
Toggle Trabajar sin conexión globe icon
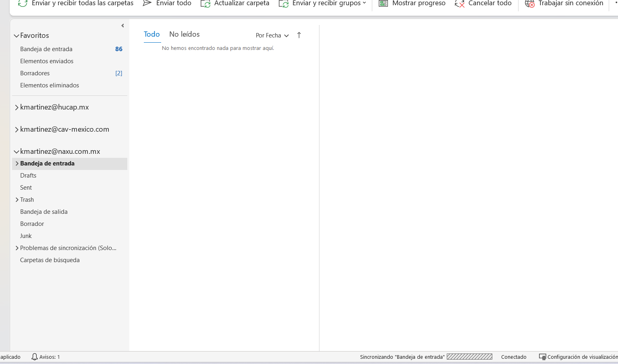pos(530,4)
